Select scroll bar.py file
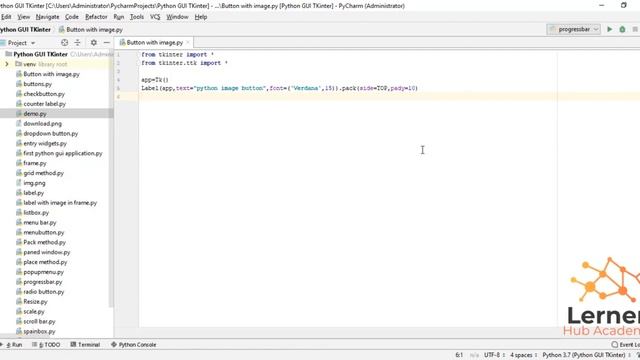The image size is (640, 360). 39,322
